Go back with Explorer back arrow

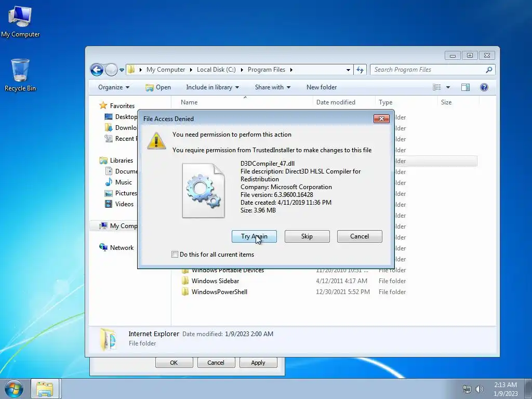(x=97, y=70)
